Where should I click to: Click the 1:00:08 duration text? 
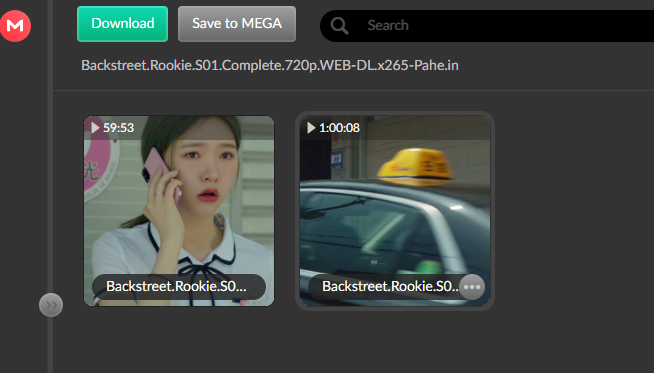coord(339,128)
